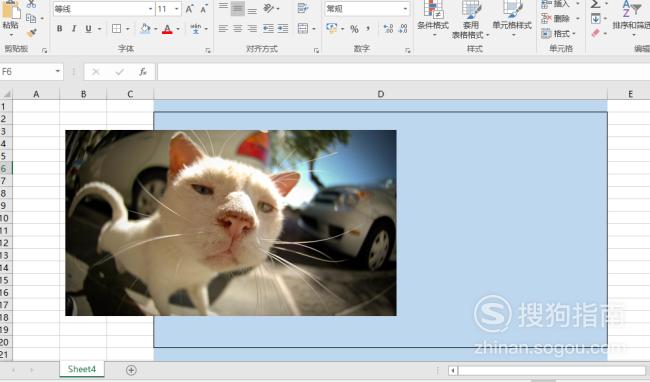Click the formula bar input area
Screen dimensions: 650x382
pyautogui.click(x=403, y=72)
